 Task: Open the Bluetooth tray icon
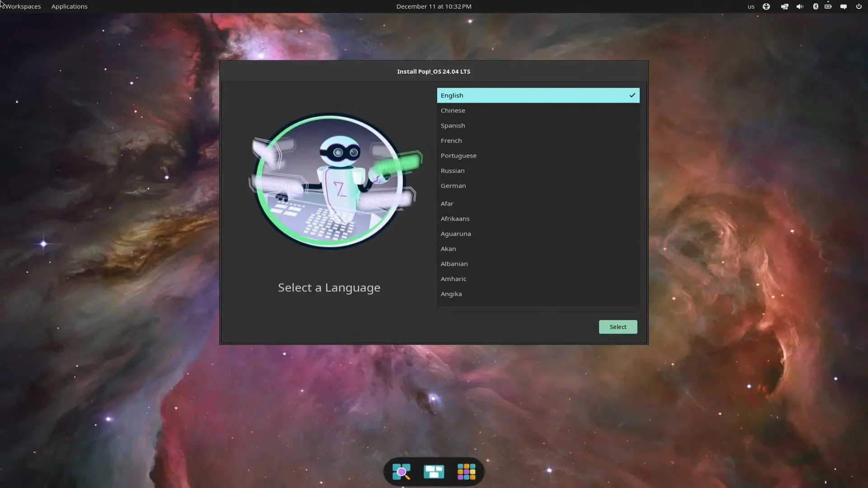(x=816, y=6)
